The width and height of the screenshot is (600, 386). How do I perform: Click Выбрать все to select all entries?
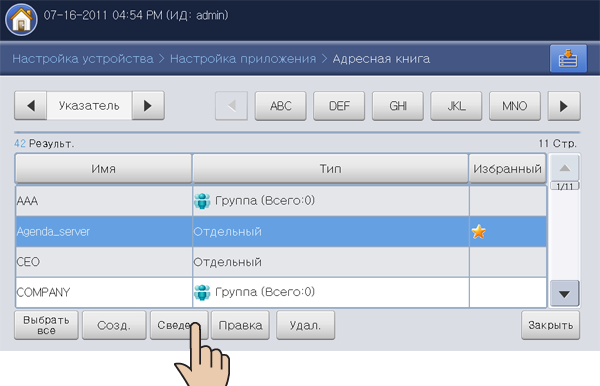[x=46, y=325]
